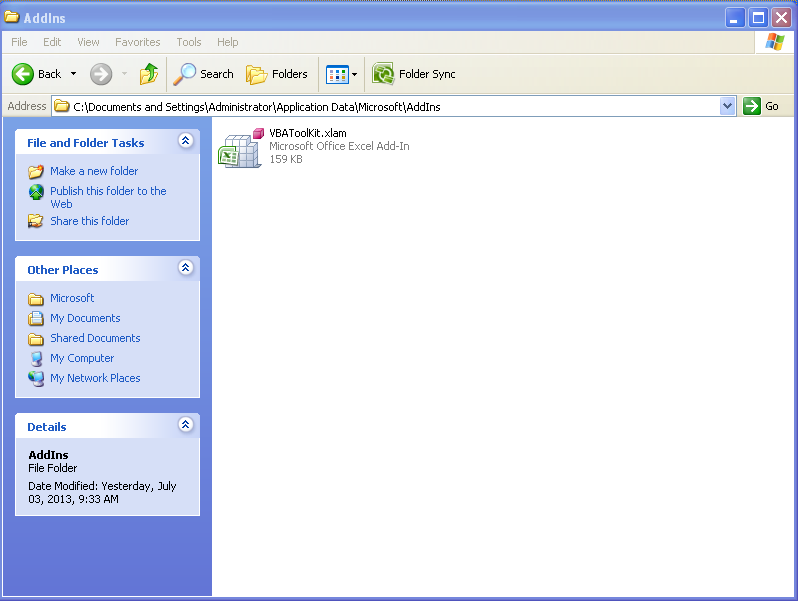This screenshot has width=798, height=601.
Task: Open the Back history dropdown arrow
Action: pyautogui.click(x=73, y=74)
